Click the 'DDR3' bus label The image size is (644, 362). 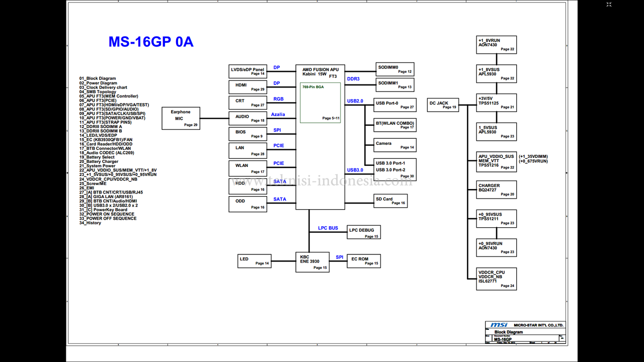[353, 79]
